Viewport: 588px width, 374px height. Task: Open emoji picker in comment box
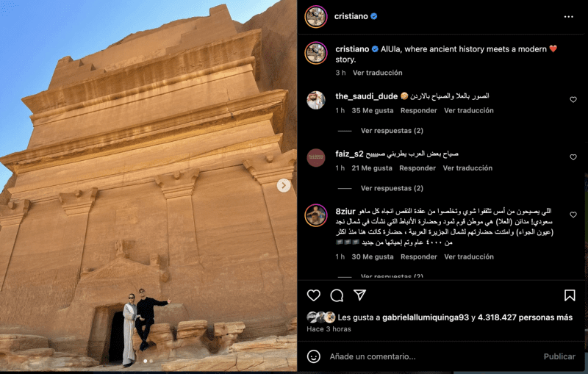[x=314, y=356]
